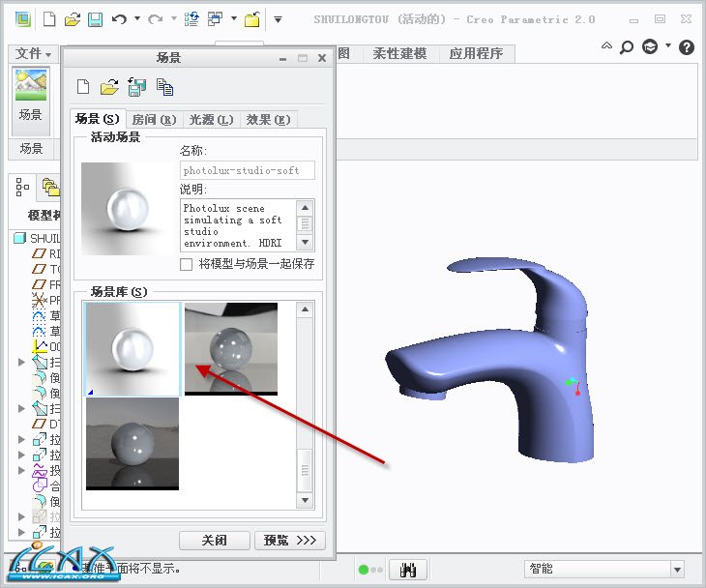This screenshot has height=588, width=706.
Task: Show the model tree tab icon
Action: tap(22, 187)
